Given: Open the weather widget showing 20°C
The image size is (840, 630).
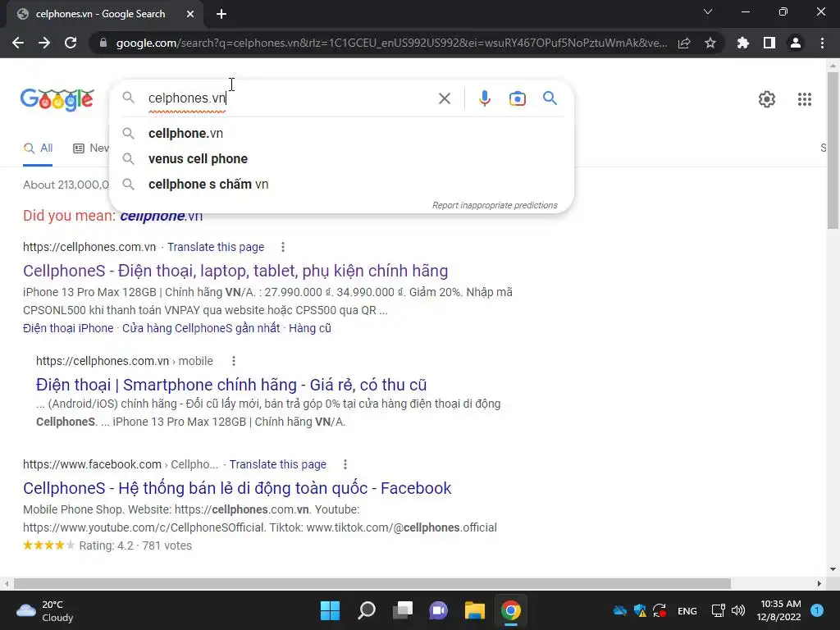Looking at the screenshot, I should pyautogui.click(x=45, y=610).
